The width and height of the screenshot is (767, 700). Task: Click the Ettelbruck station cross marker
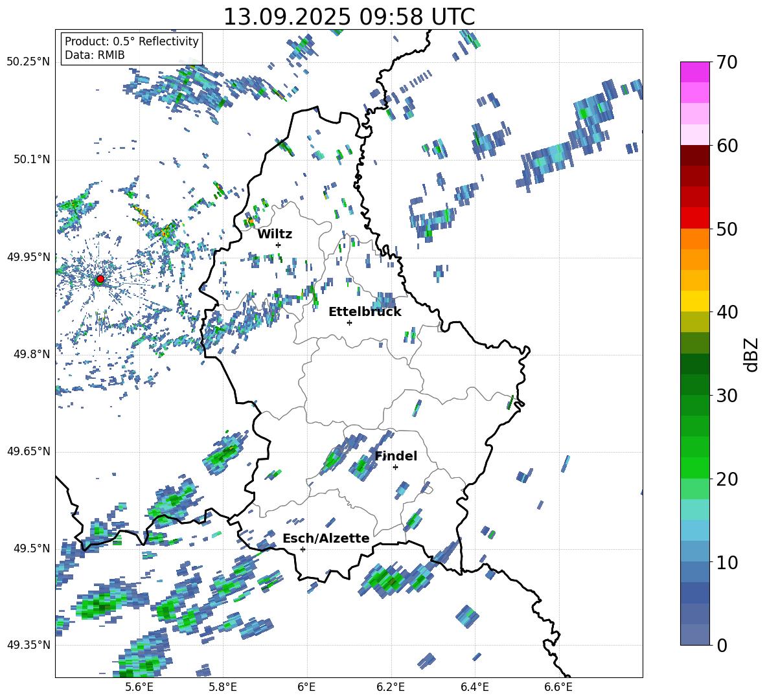coord(349,322)
